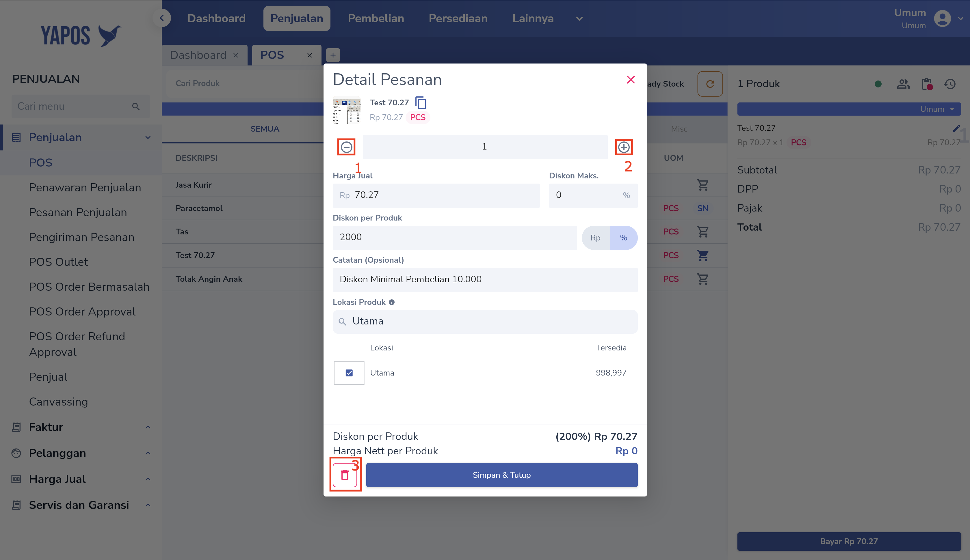This screenshot has height=560, width=970.
Task: Click Simpan & Tutup button
Action: [x=501, y=475]
